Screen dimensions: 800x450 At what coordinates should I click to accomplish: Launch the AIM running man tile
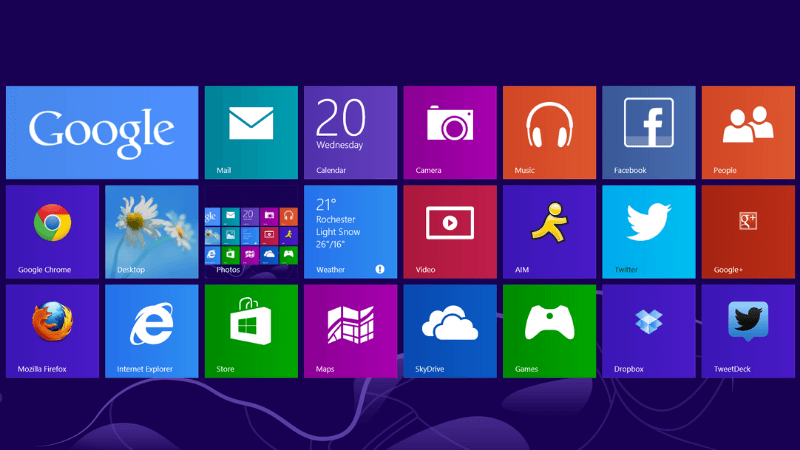point(549,232)
